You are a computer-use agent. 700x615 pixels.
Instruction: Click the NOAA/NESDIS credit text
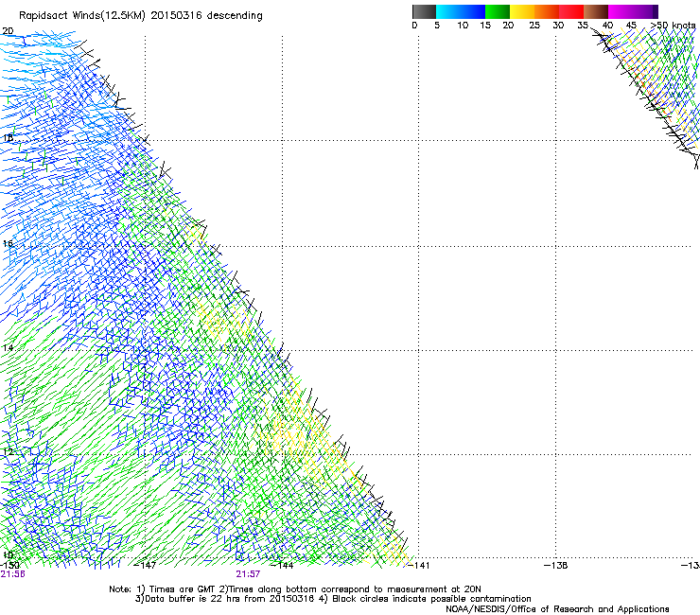557,608
